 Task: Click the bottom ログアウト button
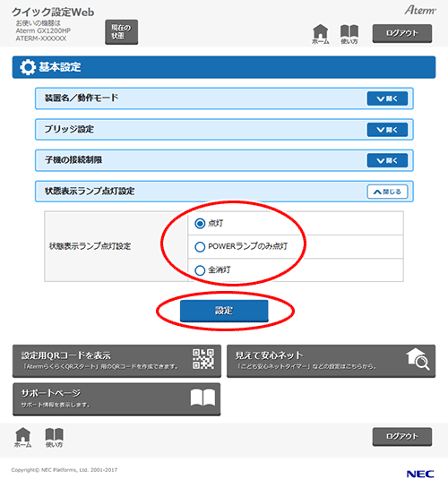tap(402, 437)
